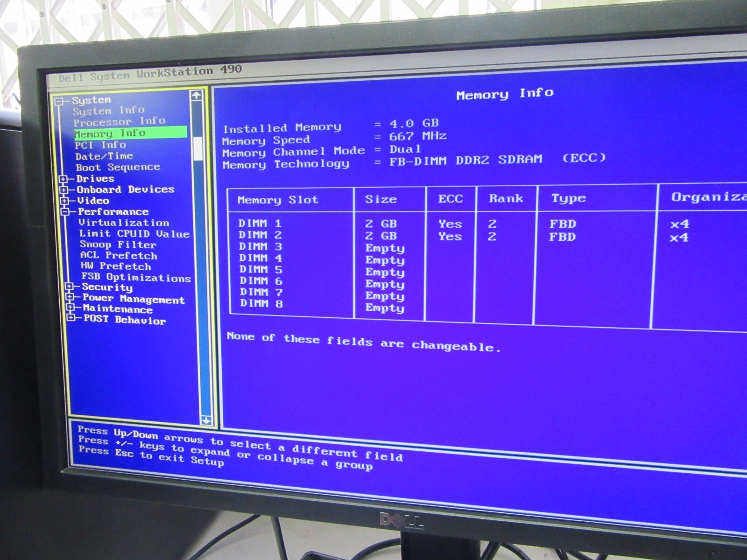Viewport: 747px width, 560px height.
Task: Click the DIMM 1 row label
Action: click(x=260, y=224)
